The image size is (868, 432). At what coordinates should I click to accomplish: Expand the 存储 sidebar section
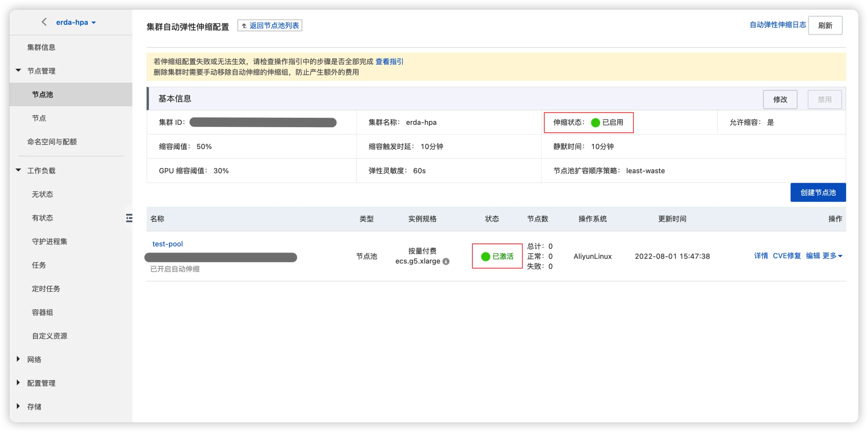pyautogui.click(x=18, y=406)
